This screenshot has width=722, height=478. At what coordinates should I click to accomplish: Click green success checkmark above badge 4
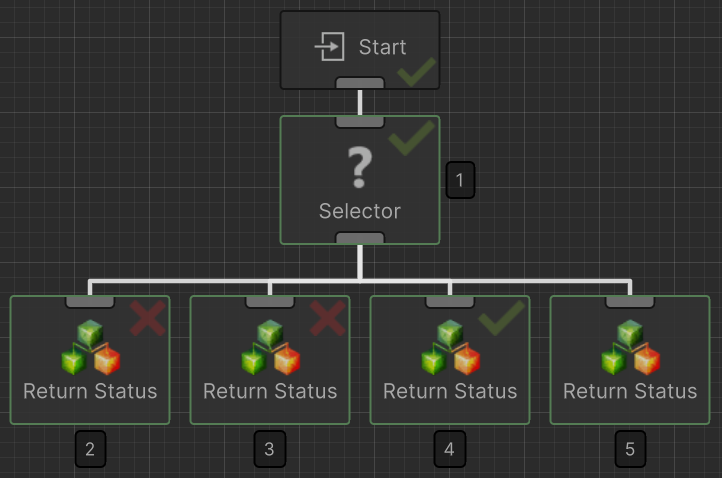coord(501,317)
